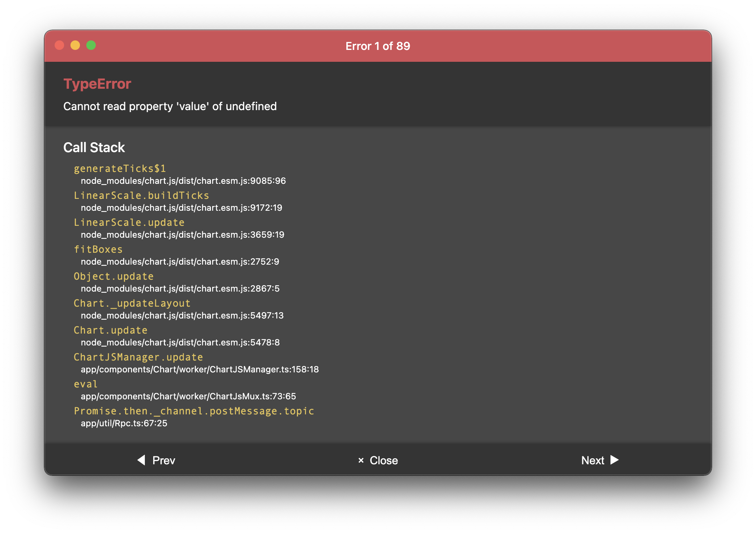Open the Chart._updateLayout stack frame
The width and height of the screenshot is (756, 534).
click(132, 303)
